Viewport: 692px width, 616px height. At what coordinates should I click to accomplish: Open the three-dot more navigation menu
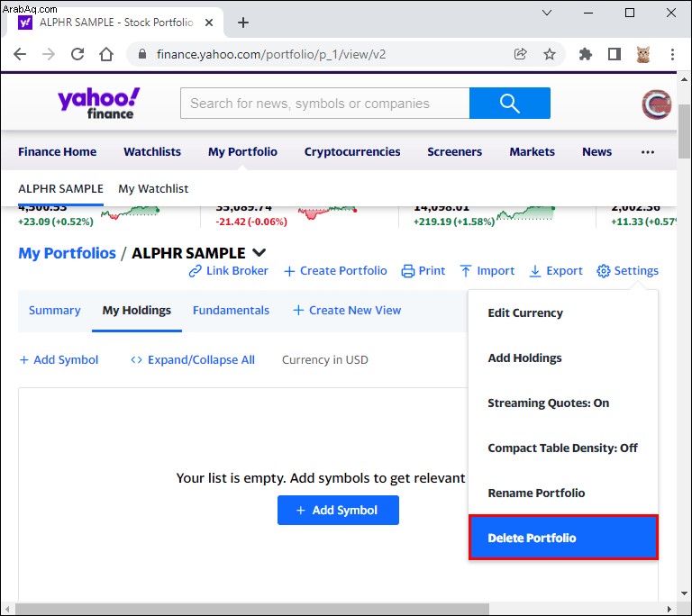pos(648,152)
